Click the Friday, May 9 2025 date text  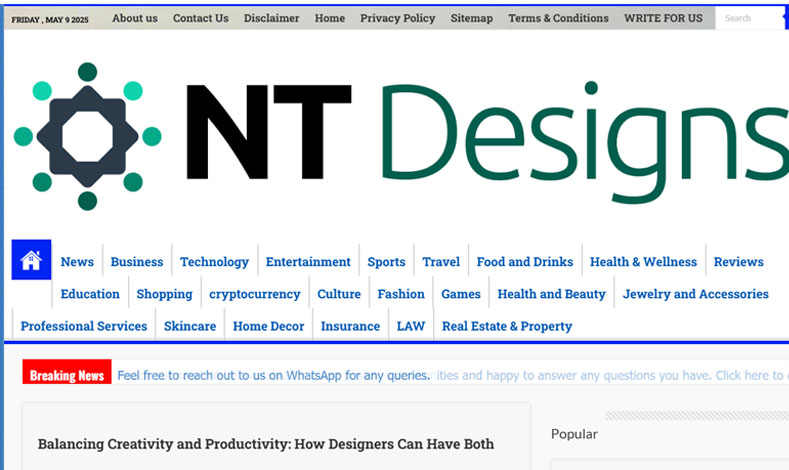tap(50, 20)
